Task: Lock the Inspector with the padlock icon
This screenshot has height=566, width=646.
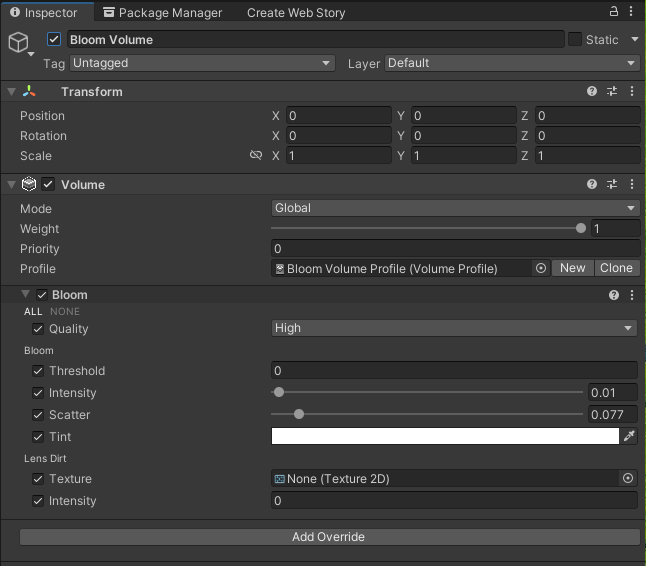Action: (x=614, y=12)
